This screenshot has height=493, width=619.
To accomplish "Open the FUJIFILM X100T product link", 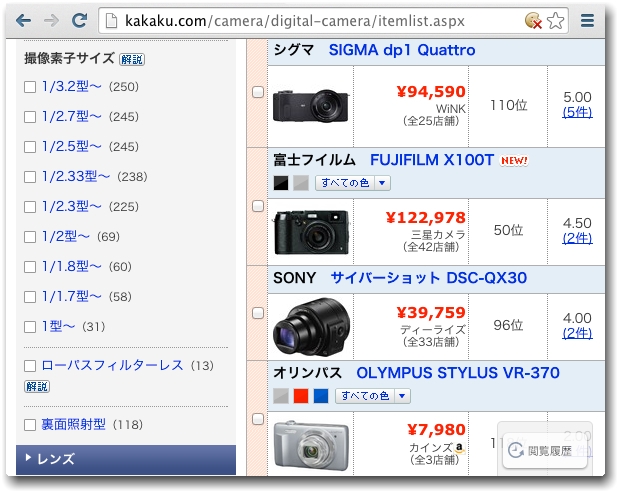I will [x=432, y=160].
